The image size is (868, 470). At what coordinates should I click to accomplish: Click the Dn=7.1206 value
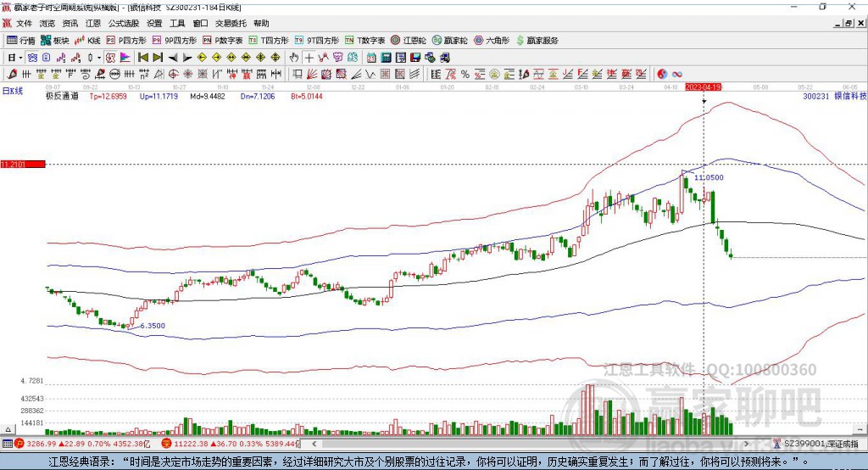(x=258, y=96)
